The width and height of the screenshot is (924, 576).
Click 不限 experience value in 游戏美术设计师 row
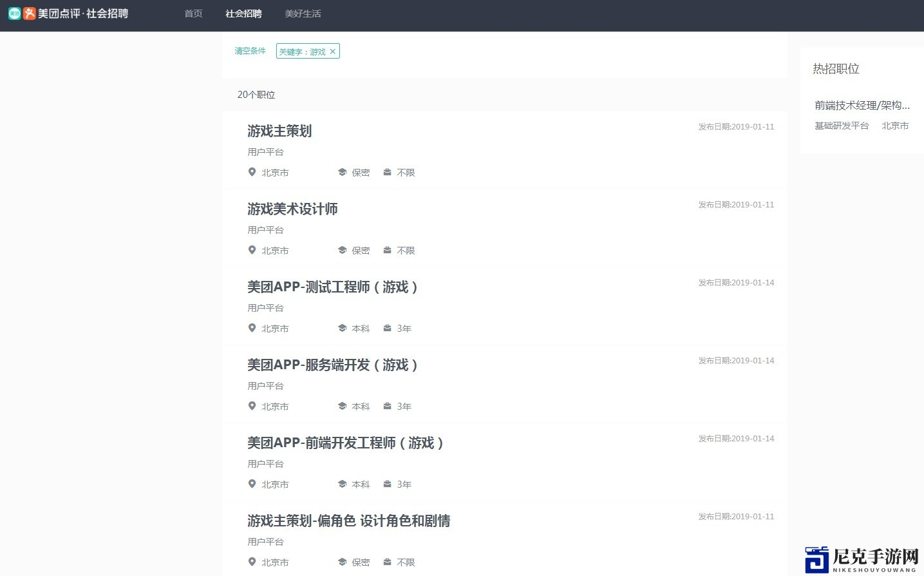406,251
